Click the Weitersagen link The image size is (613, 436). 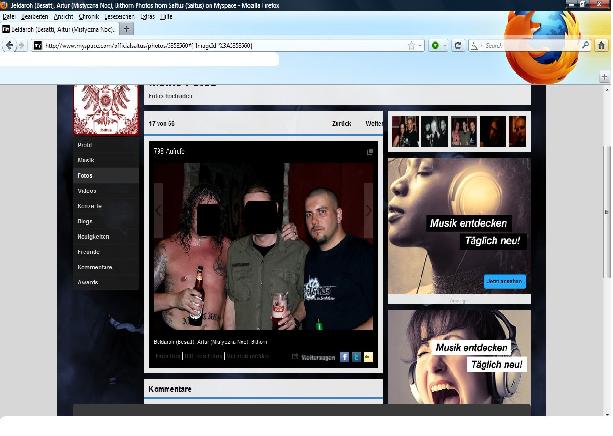click(318, 357)
